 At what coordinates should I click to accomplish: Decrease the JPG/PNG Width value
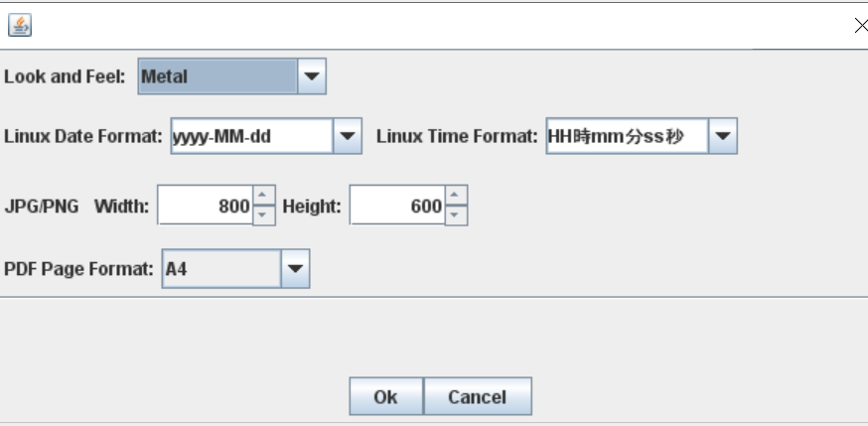[x=263, y=215]
